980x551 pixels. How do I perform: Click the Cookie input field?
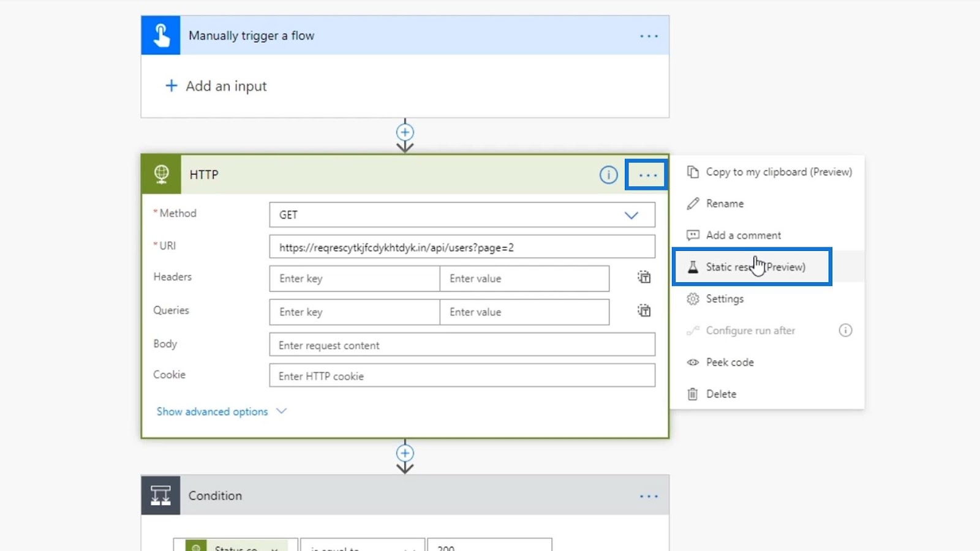(462, 375)
